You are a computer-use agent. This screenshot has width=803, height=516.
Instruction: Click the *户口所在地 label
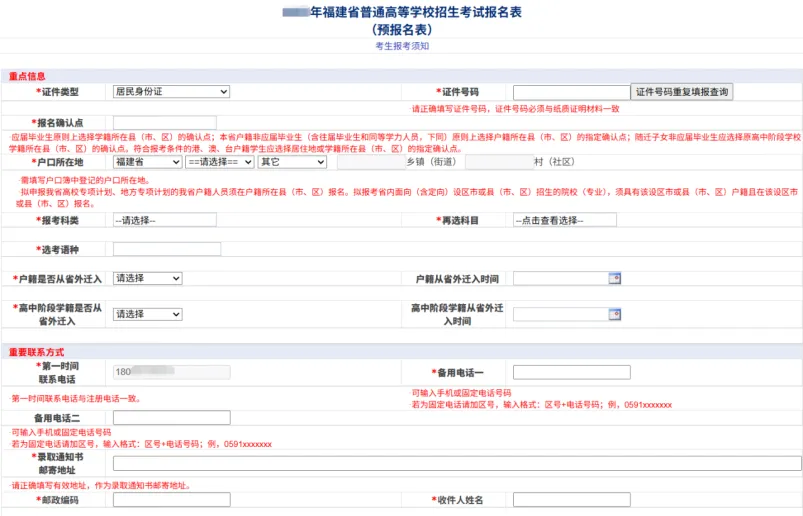57,162
